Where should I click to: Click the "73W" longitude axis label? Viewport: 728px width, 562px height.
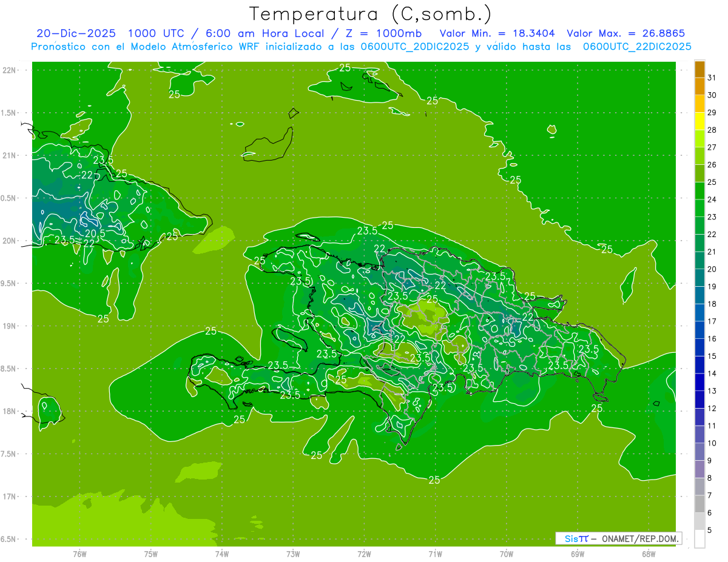pyautogui.click(x=293, y=554)
